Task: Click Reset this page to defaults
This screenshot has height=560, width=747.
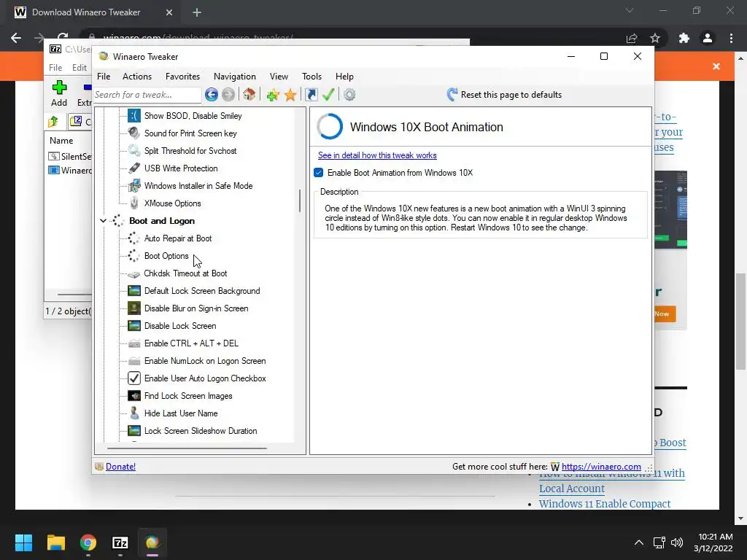Action: pos(505,95)
